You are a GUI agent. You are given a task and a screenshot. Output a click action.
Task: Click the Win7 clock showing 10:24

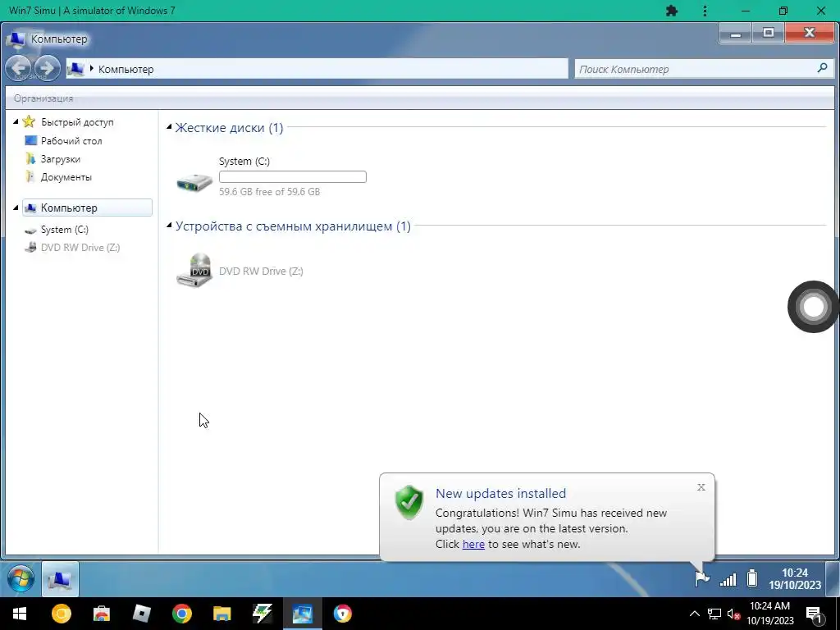794,578
